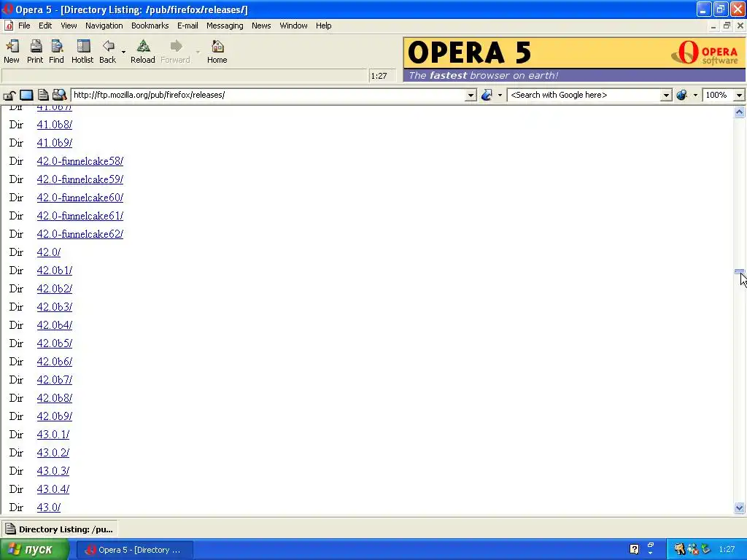Screen dimensions: 747x560
Task: Toggle the Hotlist panel
Action: [82, 52]
